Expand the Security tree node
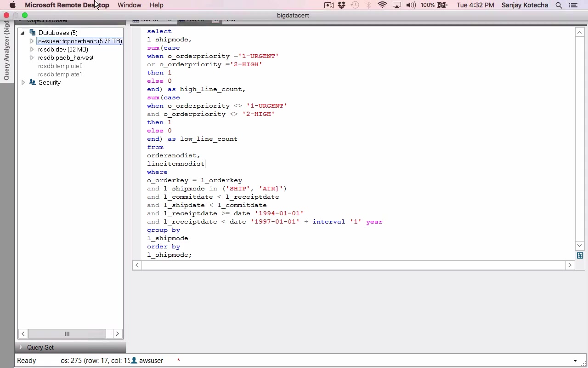Viewport: 588px width, 368px height. click(x=23, y=82)
